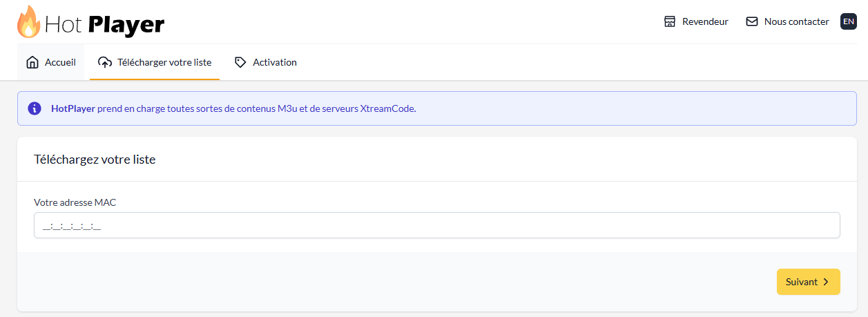This screenshot has height=317, width=868.
Task: Click the HotPlayer bold text in banner
Action: (x=73, y=108)
